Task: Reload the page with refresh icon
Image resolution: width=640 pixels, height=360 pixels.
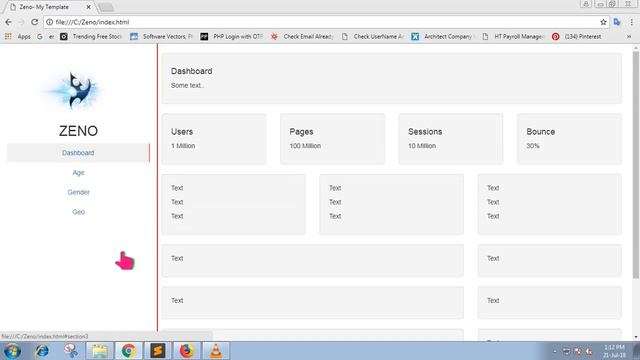Action: (x=35, y=22)
